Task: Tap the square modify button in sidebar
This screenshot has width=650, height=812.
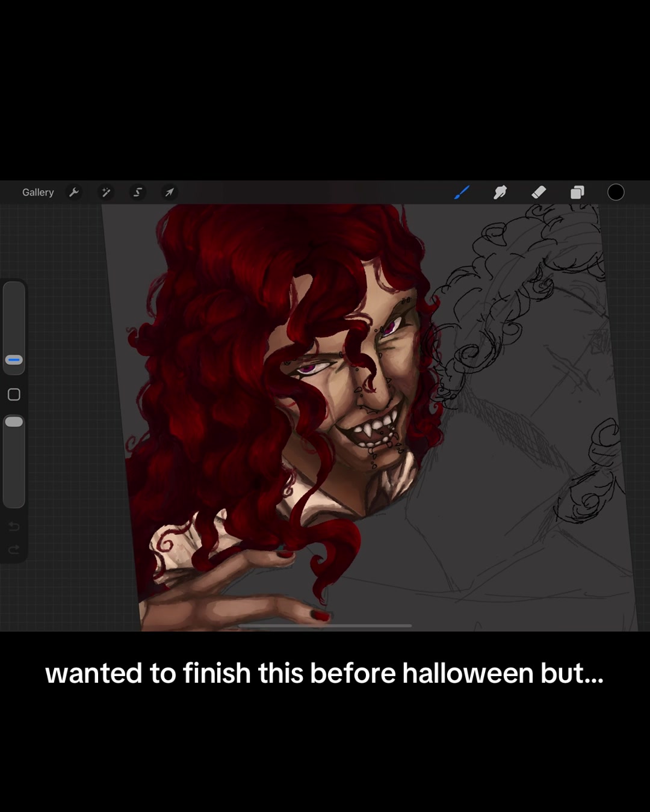Action: coord(14,395)
